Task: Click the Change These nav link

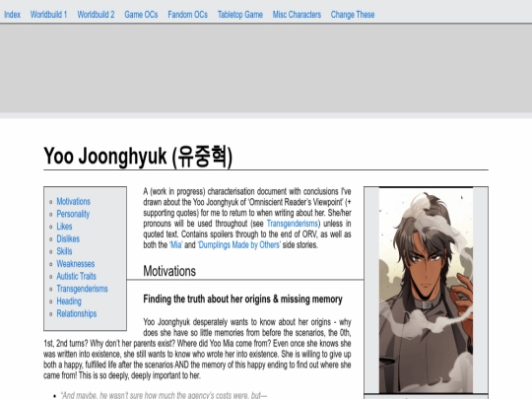Action: click(353, 15)
